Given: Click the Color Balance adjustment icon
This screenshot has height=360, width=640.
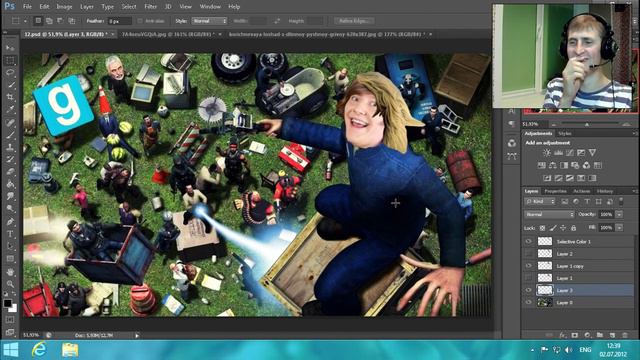Looking at the screenshot, I should click(x=553, y=165).
